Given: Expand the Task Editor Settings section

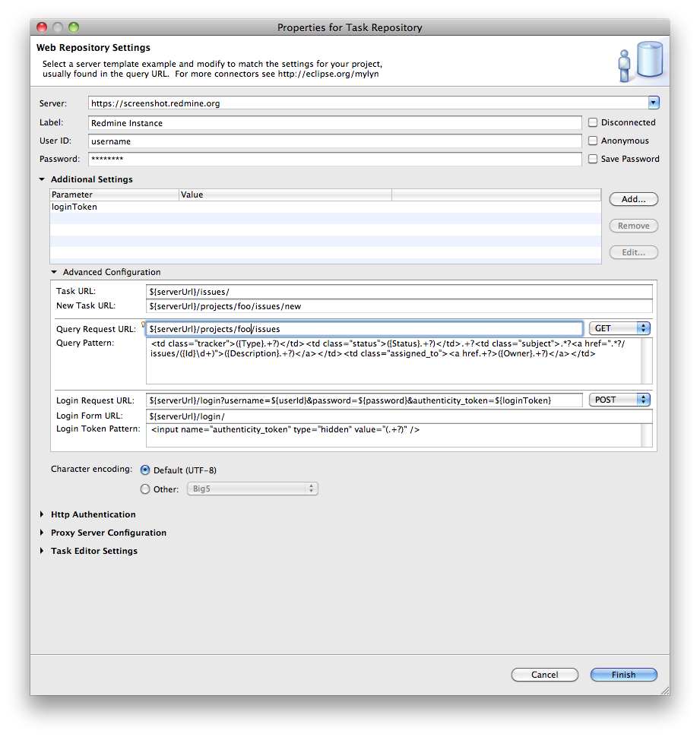Looking at the screenshot, I should 42,550.
